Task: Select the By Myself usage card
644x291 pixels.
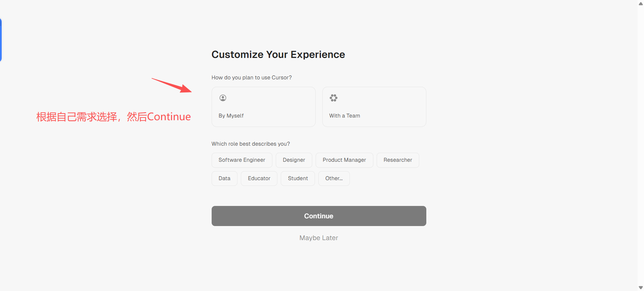Action: (x=263, y=107)
